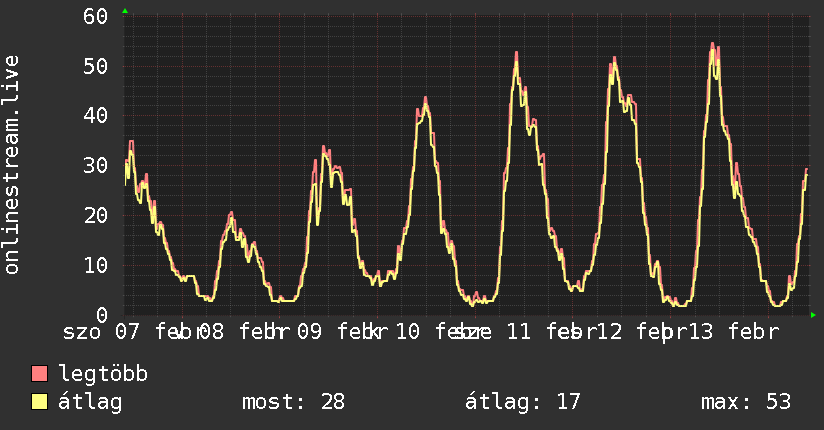The image size is (824, 430).
Task: Click the 10 y-axis label
Action: coord(96,265)
